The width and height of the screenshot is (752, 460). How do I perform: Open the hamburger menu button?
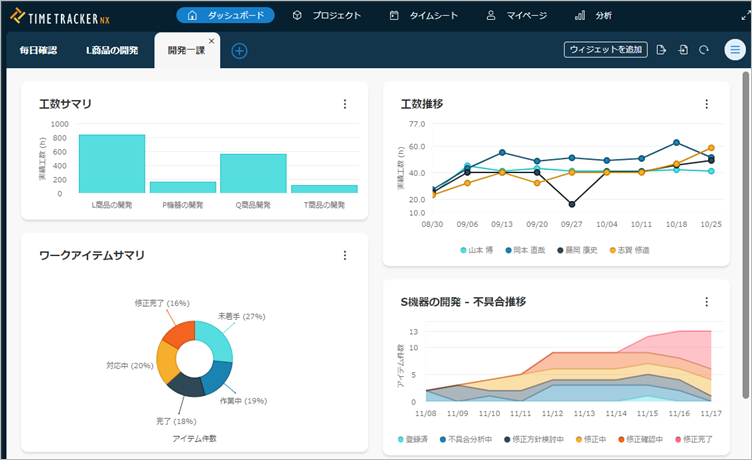pos(733,50)
